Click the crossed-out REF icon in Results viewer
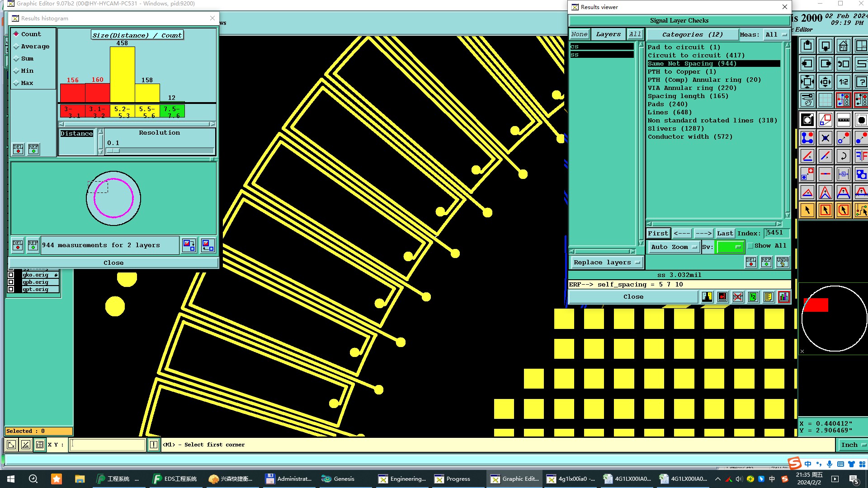The image size is (868, 488). coord(738,297)
